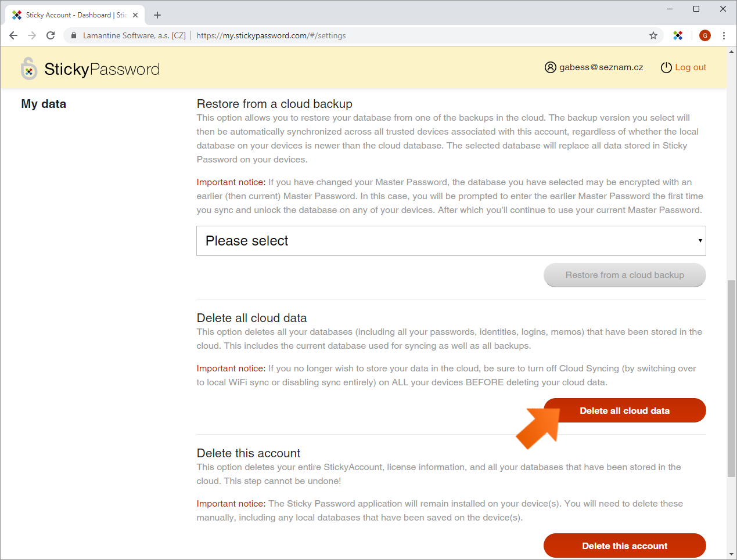Image resolution: width=737 pixels, height=560 pixels.
Task: Bookmark this page with the star icon
Action: (653, 35)
